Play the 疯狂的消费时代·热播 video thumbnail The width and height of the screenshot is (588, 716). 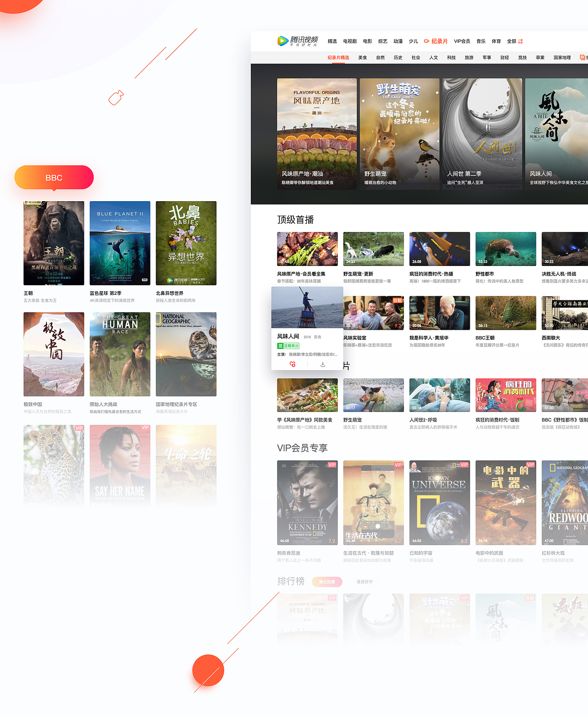point(440,249)
